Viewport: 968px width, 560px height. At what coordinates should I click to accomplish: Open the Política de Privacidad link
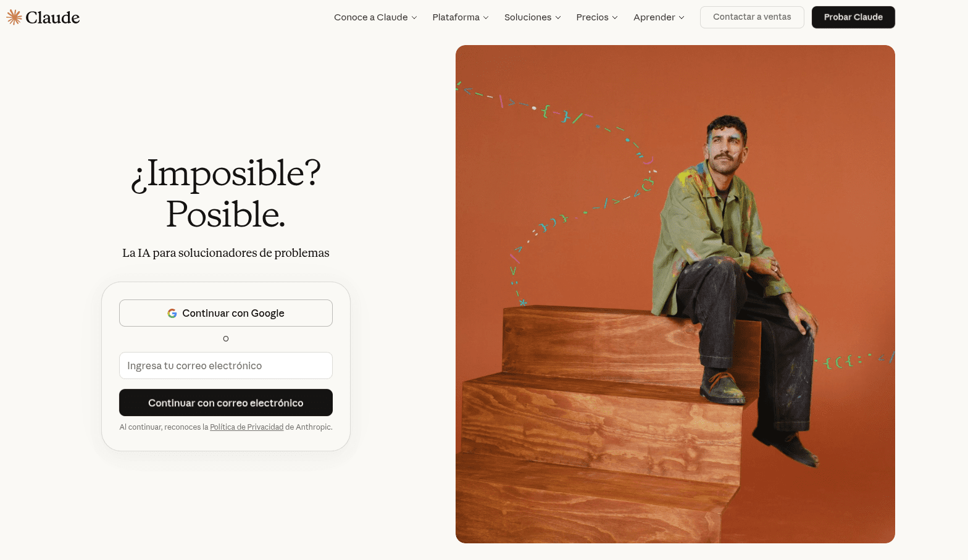click(x=247, y=427)
